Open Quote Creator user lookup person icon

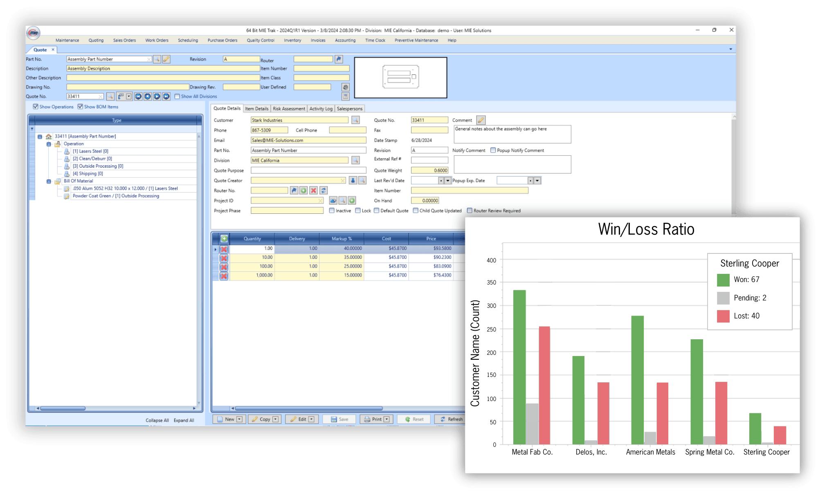click(x=353, y=180)
